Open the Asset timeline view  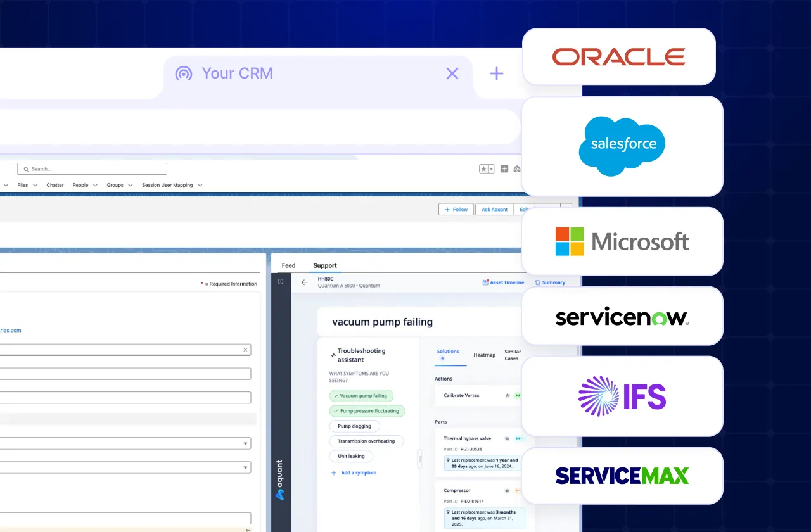pos(503,282)
